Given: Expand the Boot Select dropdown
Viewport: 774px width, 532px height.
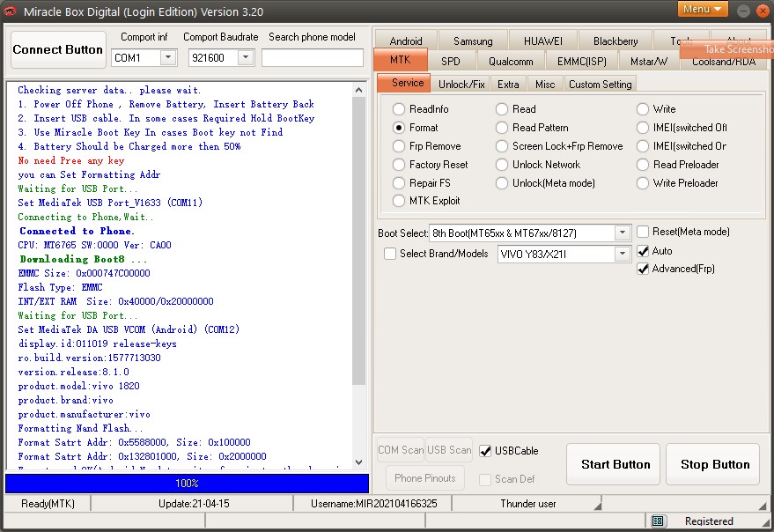Looking at the screenshot, I should pos(623,233).
